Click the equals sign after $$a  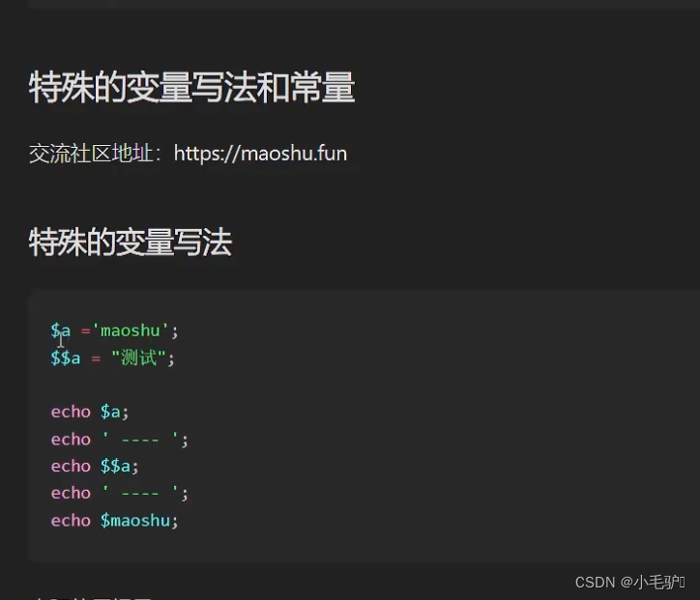[96, 358]
